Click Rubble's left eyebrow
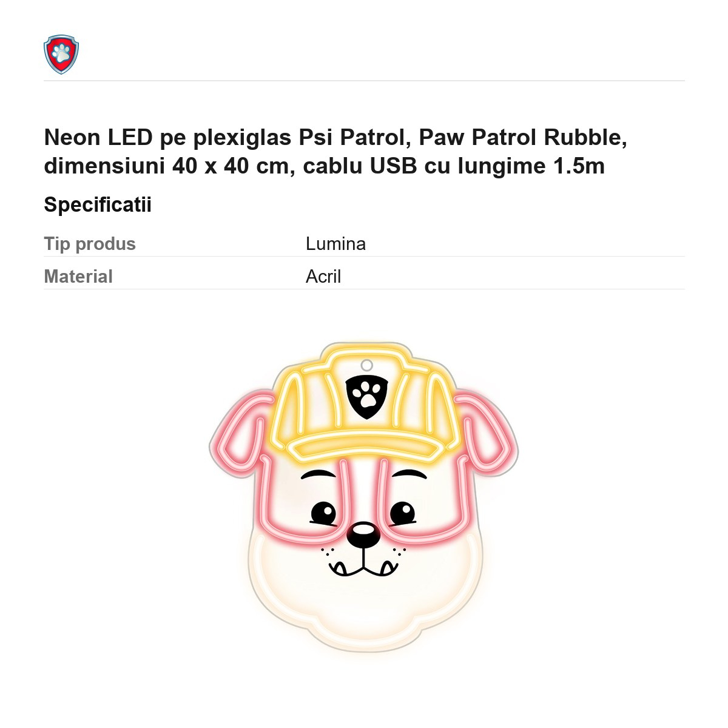This screenshot has height=728, width=728. [x=318, y=474]
